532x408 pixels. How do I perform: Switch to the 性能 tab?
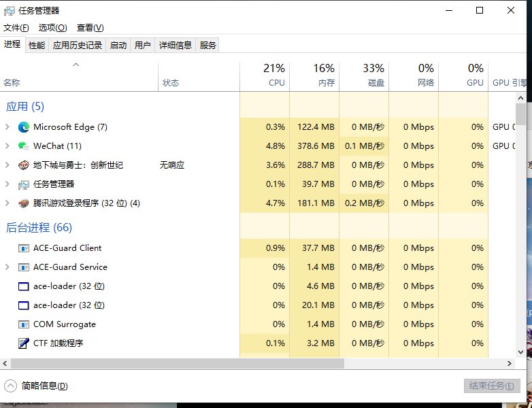tap(37, 46)
